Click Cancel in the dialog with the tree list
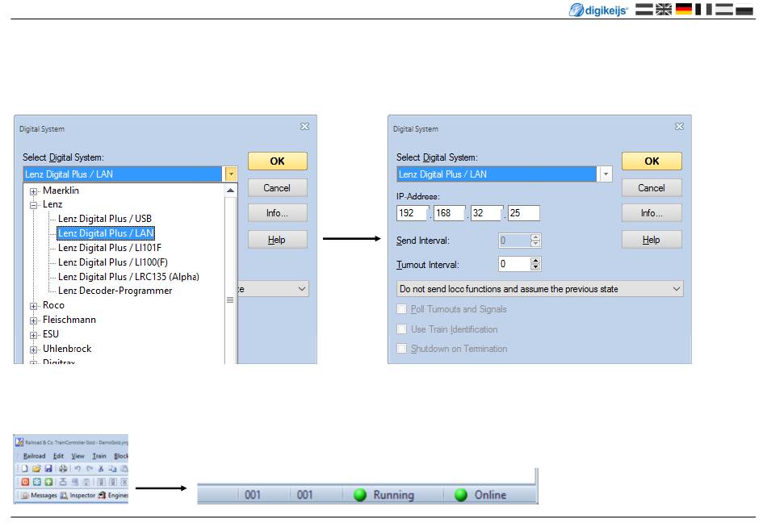 point(278,188)
